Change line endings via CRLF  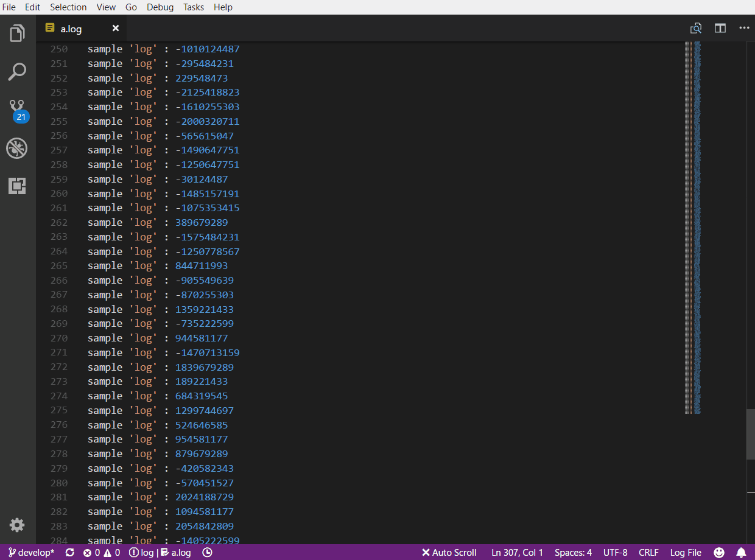648,553
